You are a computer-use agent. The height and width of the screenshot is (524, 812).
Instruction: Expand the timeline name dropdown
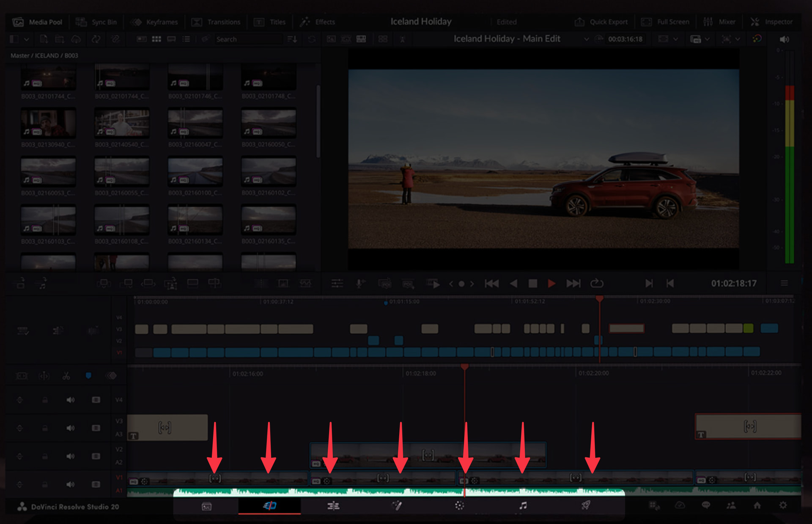click(586, 39)
